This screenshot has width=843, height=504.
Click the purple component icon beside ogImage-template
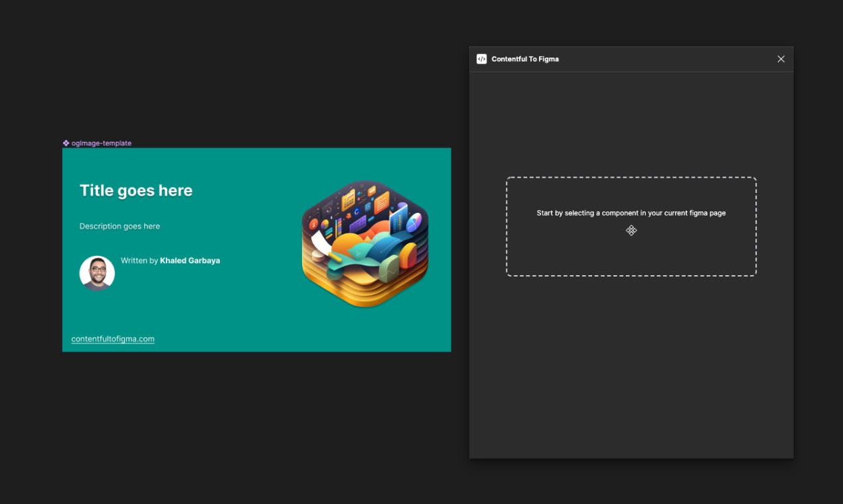66,143
